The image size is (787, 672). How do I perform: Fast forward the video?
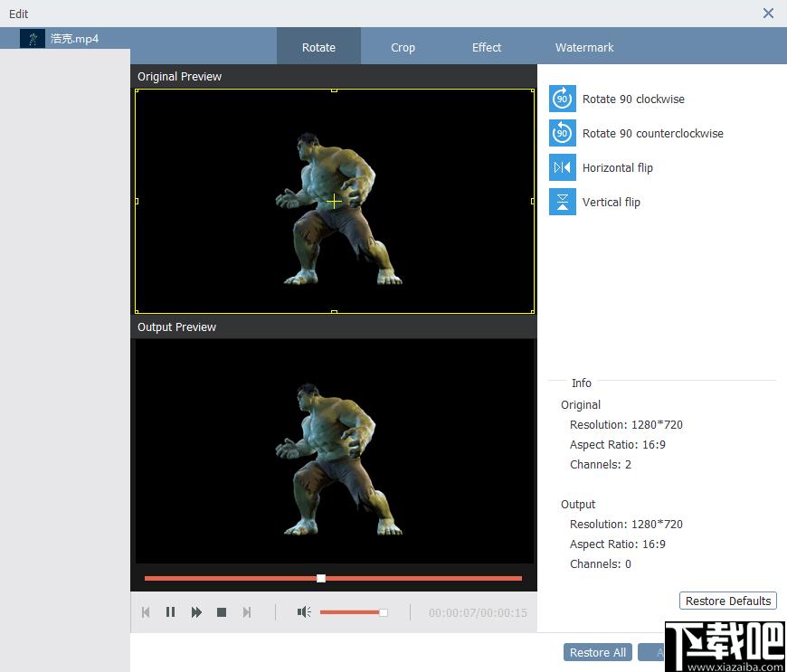coord(196,612)
